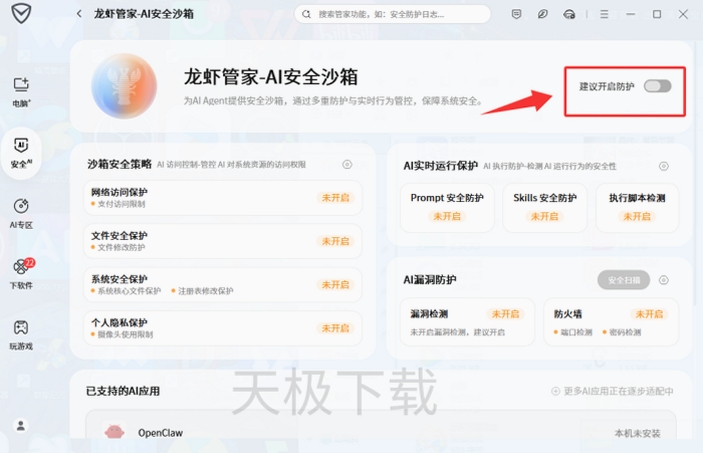Select the OpenClaw application row
Screen dimensions: 703x453
click(x=381, y=426)
